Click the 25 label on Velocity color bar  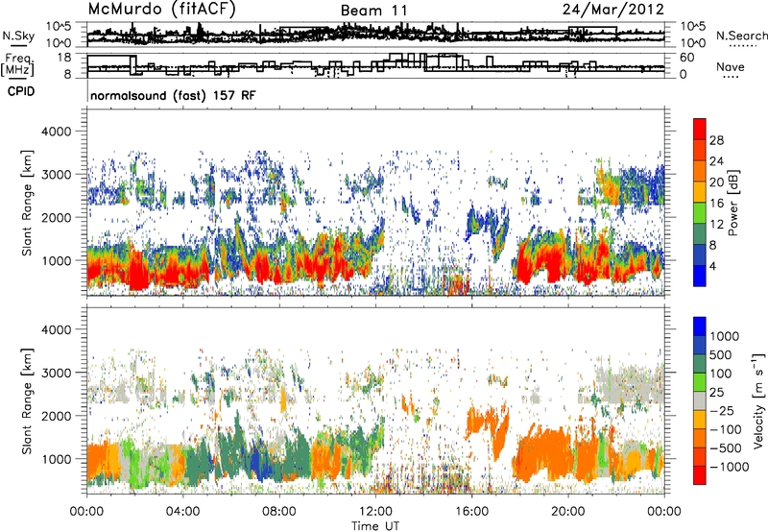click(716, 393)
